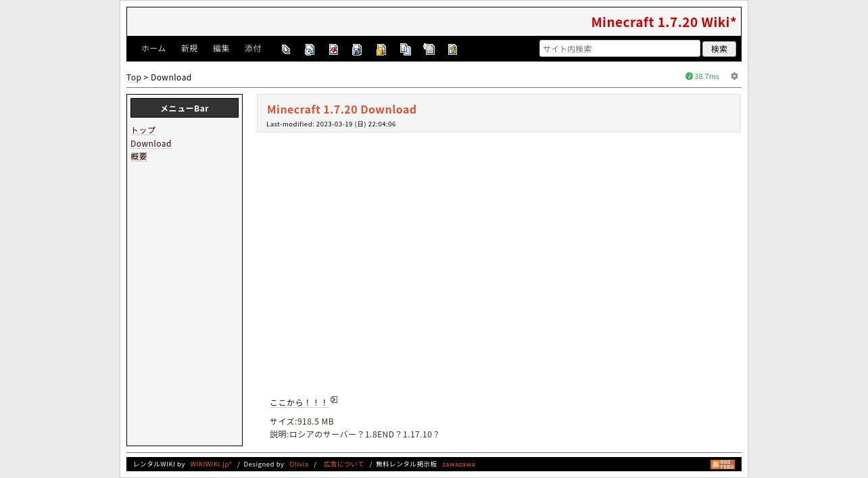Click the page list icon (stacked pages)
The height and width of the screenshot is (478, 868).
[286, 49]
